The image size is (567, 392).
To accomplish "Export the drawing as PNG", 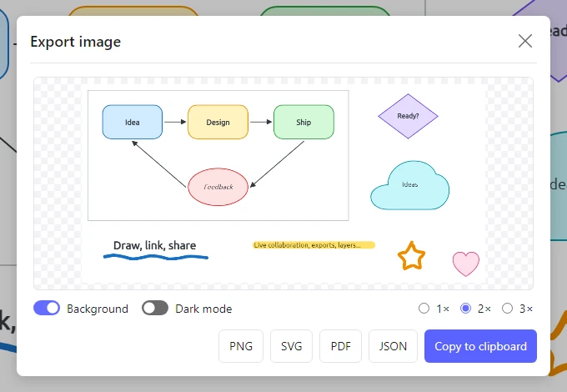I will (241, 346).
